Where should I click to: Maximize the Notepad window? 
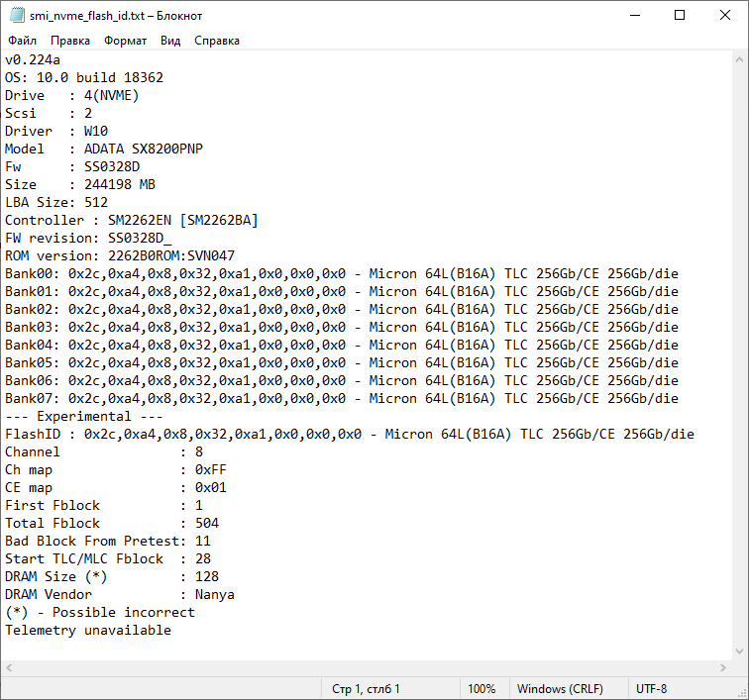tap(680, 15)
